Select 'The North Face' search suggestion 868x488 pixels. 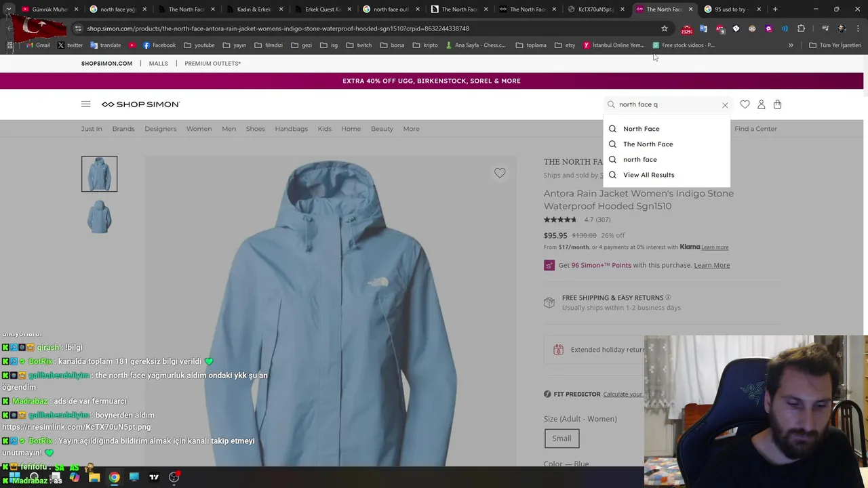(x=648, y=144)
